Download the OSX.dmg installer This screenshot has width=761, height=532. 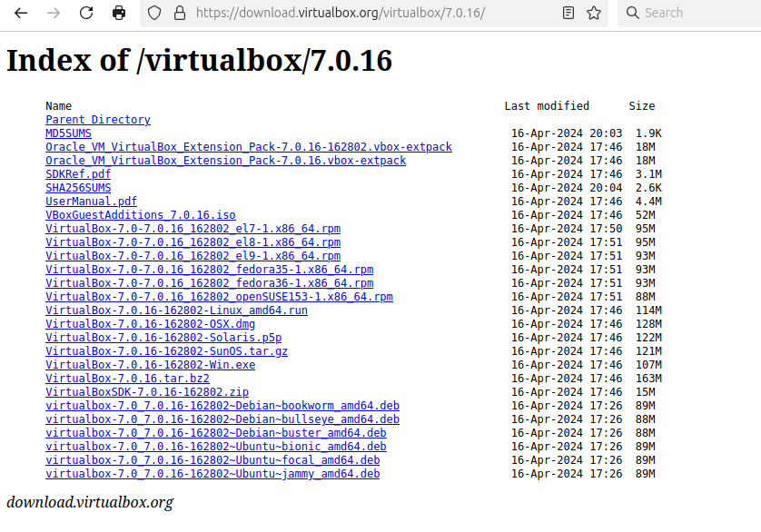[x=151, y=323]
